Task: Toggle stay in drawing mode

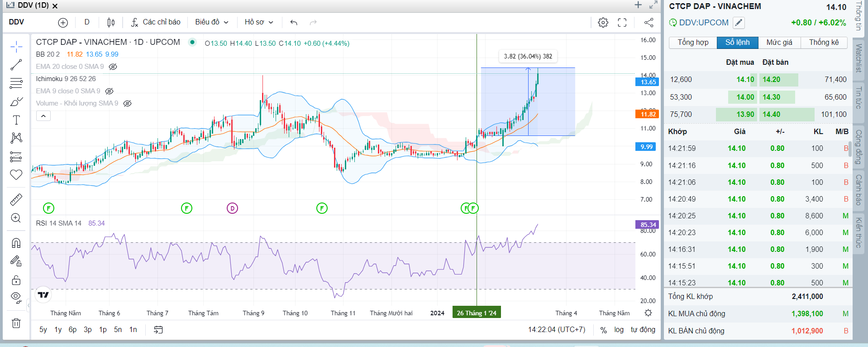Action: pyautogui.click(x=16, y=261)
